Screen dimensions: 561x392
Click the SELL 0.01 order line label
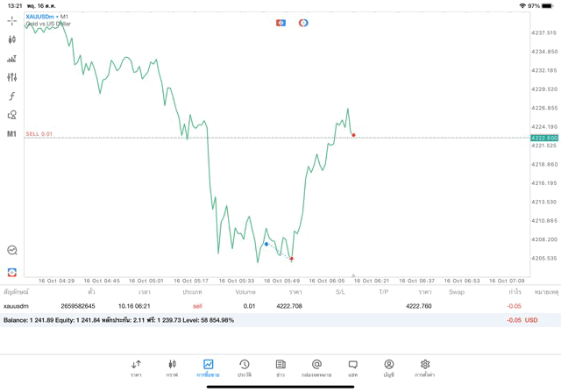click(x=39, y=134)
